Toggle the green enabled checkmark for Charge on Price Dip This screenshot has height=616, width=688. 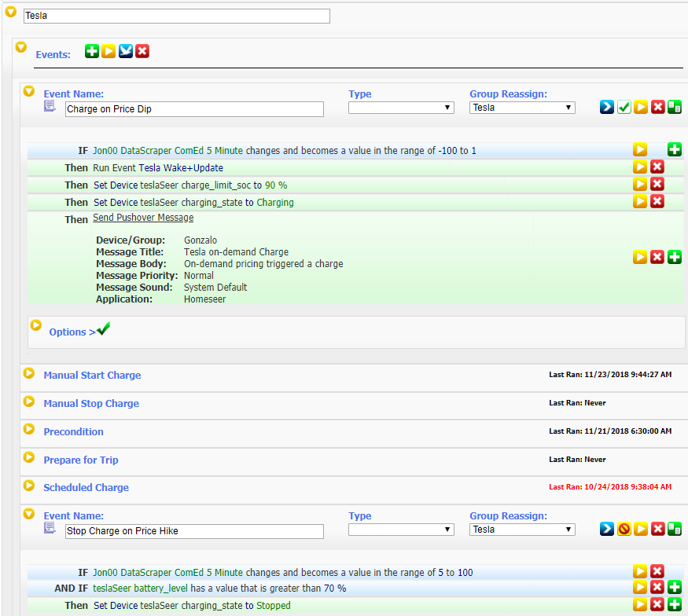[624, 108]
